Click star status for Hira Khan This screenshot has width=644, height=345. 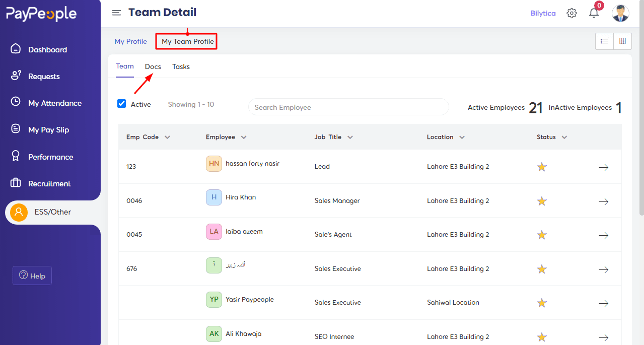[542, 201]
